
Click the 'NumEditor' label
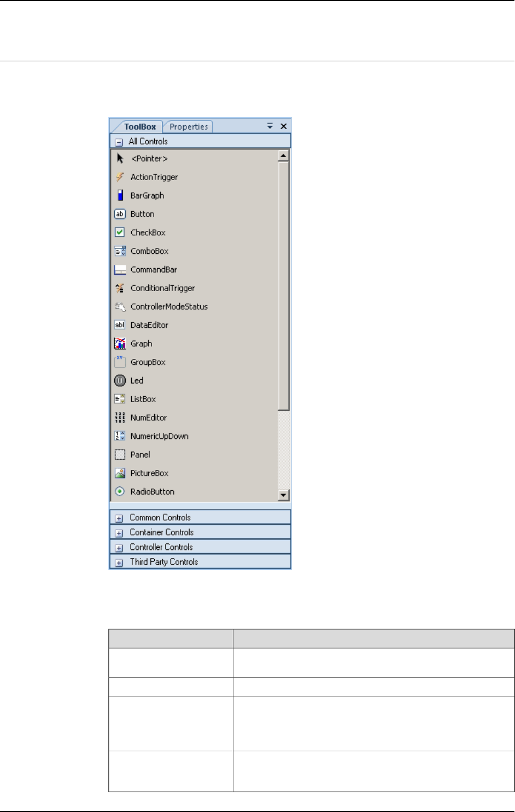(148, 417)
